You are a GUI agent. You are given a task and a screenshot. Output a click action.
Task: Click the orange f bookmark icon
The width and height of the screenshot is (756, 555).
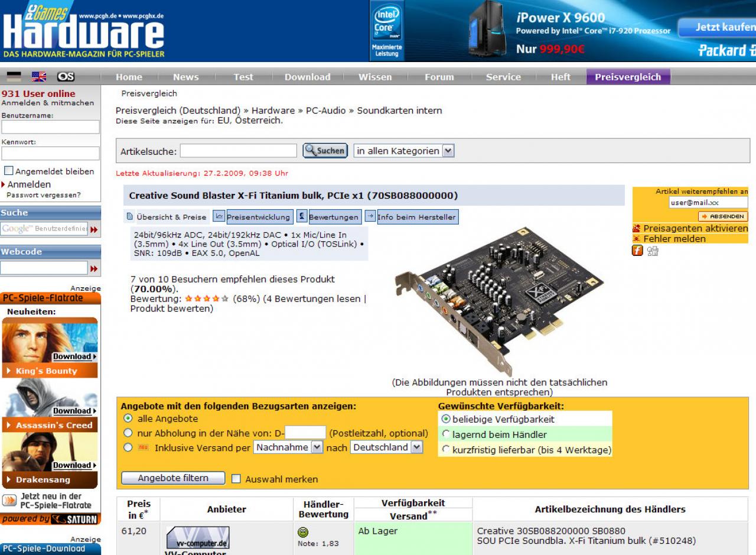[638, 251]
